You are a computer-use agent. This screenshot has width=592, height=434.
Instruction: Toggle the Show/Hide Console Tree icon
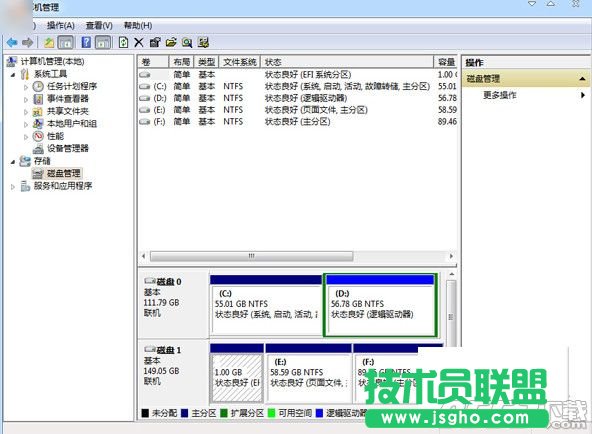click(x=65, y=43)
